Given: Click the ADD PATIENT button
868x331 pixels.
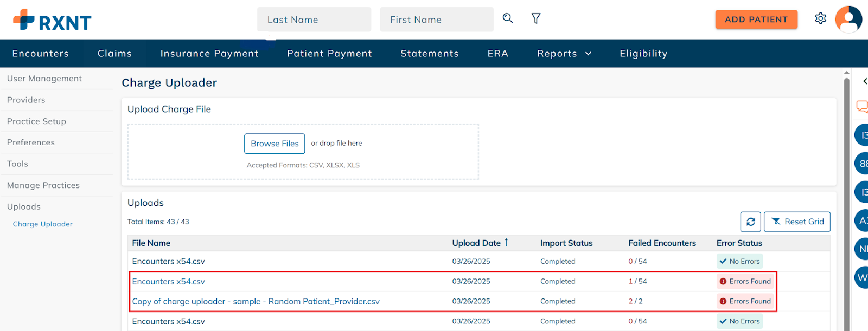Looking at the screenshot, I should [x=756, y=20].
